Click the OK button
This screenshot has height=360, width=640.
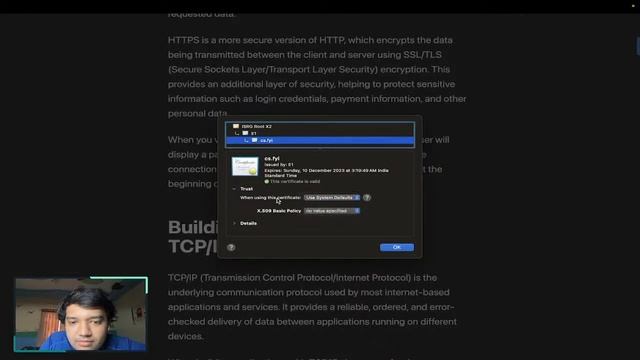click(x=397, y=247)
